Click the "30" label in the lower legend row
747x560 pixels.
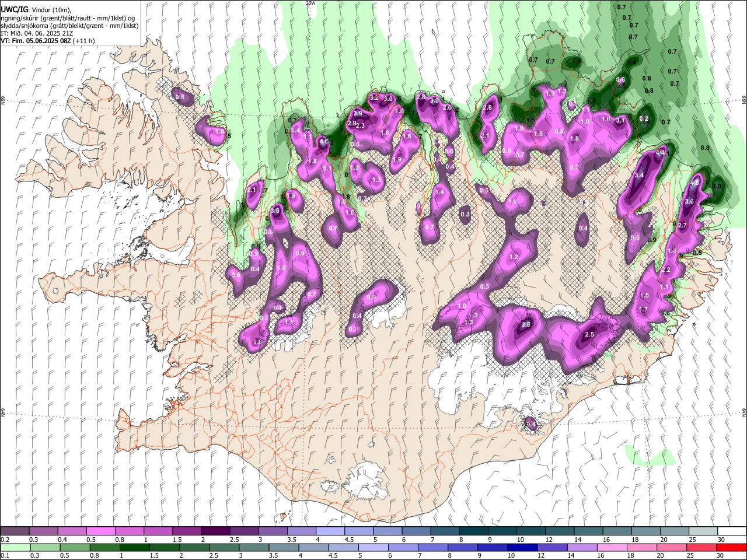tap(721, 556)
